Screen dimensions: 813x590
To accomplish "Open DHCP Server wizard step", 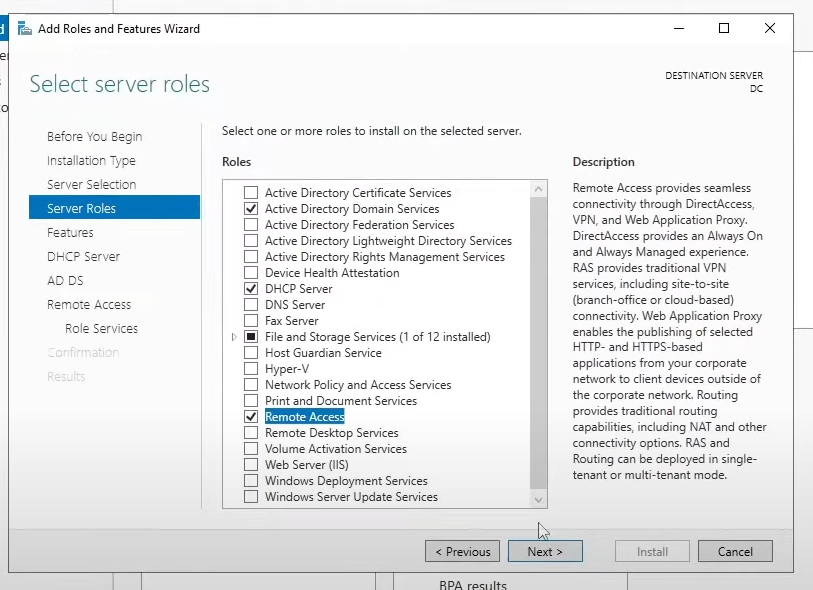I will [83, 257].
